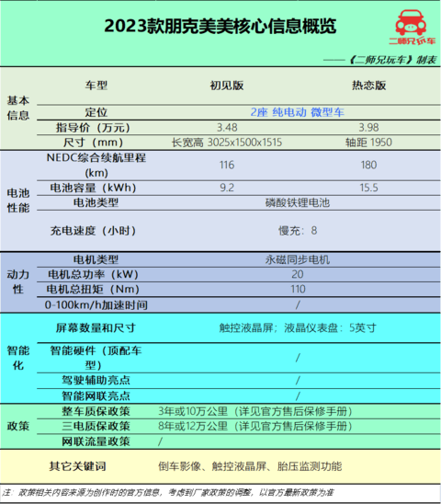Image resolution: width=441 pixels, height=504 pixels.
Task: Select the 热恋版 column header
Action: (368, 86)
